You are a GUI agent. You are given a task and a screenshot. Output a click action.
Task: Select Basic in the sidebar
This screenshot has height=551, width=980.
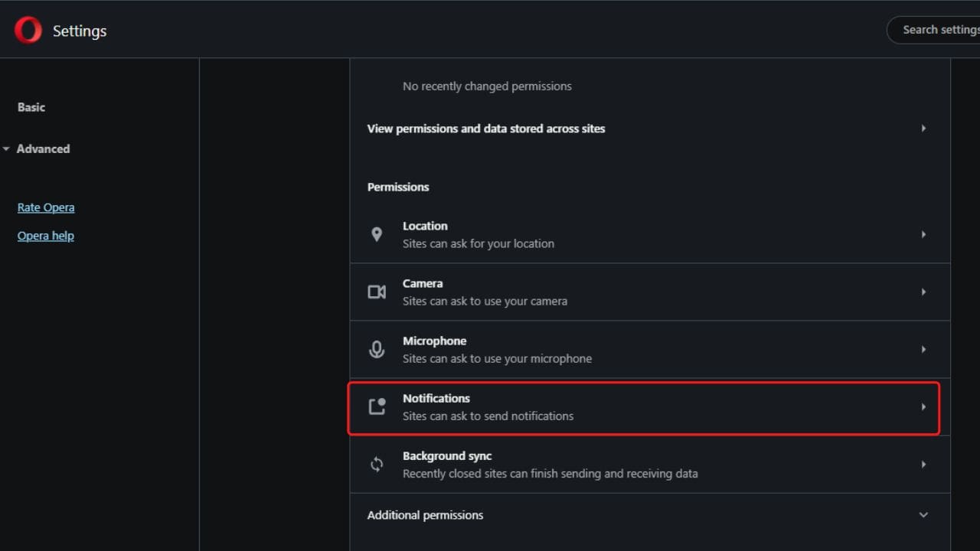31,107
